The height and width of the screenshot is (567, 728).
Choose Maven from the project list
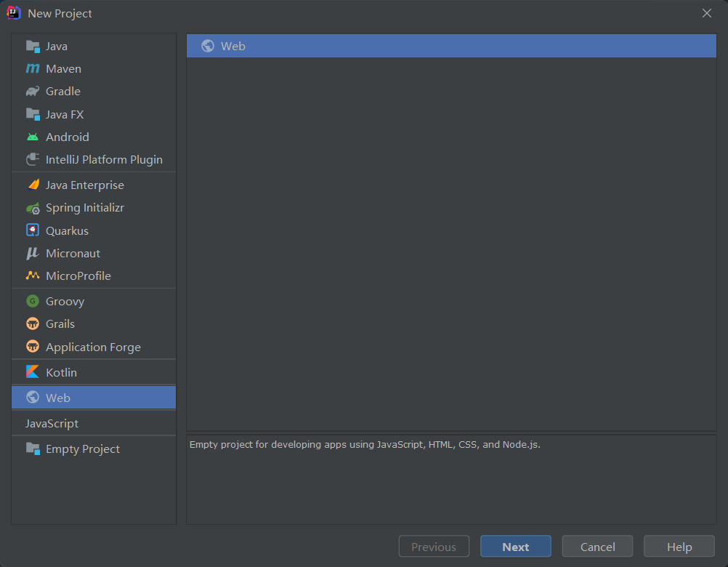(94, 69)
